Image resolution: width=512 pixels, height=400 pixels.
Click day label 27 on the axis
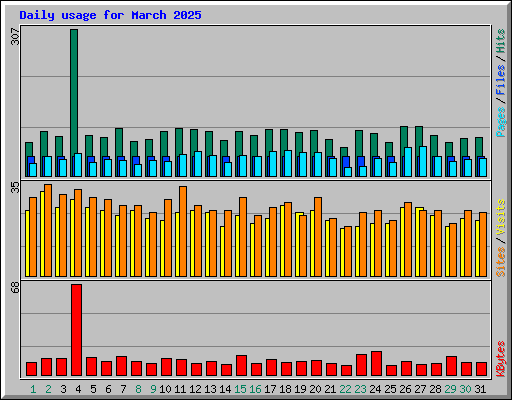[x=420, y=389]
